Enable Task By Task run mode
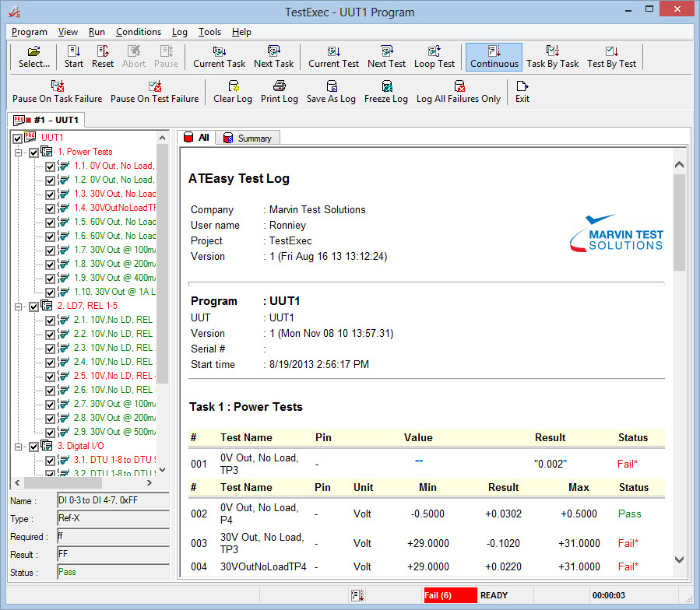 coord(552,56)
